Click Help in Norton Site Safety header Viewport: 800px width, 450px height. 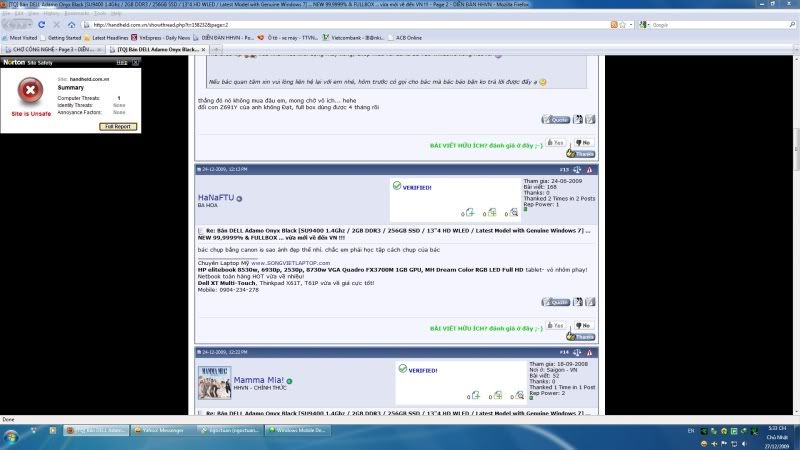pos(121,62)
